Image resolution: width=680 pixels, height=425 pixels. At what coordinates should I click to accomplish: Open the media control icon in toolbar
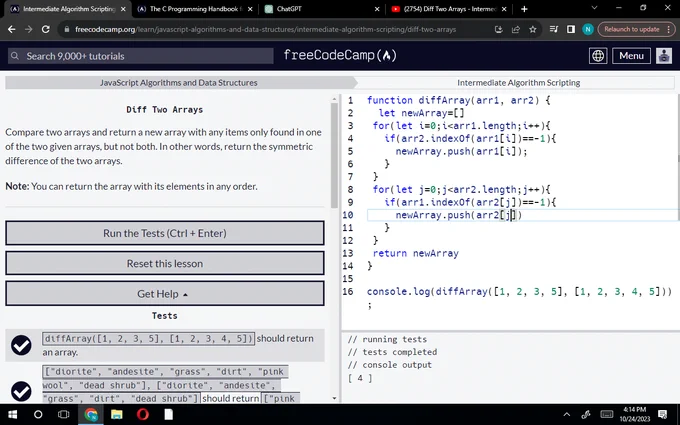pos(554,29)
